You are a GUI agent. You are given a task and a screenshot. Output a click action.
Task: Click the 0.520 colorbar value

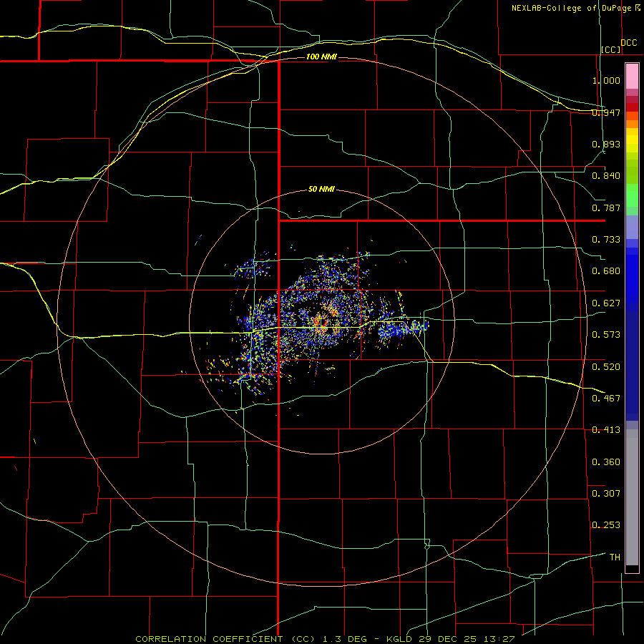coord(606,366)
